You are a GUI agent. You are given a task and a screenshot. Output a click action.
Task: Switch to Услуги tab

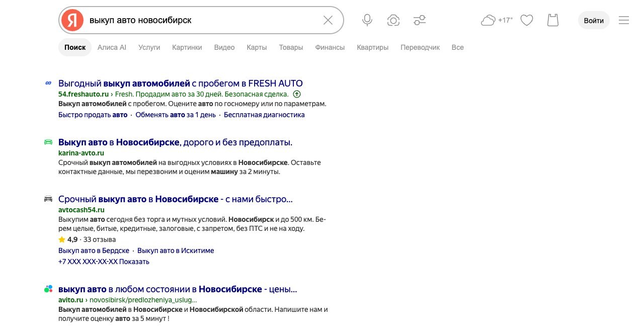[149, 47]
